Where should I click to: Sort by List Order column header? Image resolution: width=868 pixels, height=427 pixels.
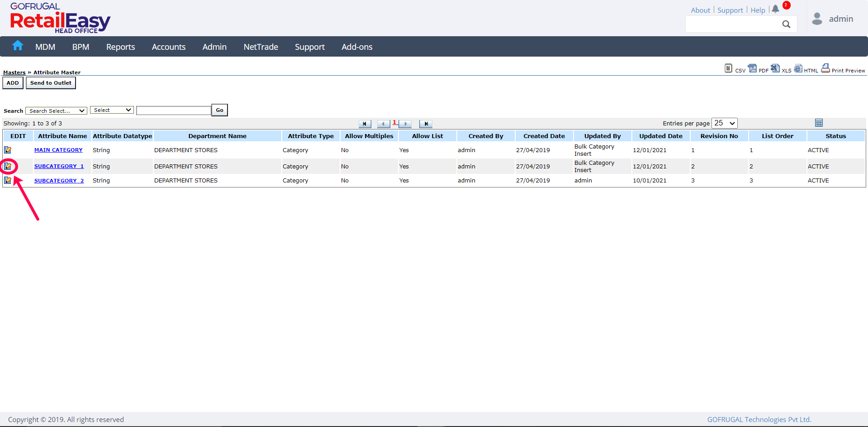[778, 136]
